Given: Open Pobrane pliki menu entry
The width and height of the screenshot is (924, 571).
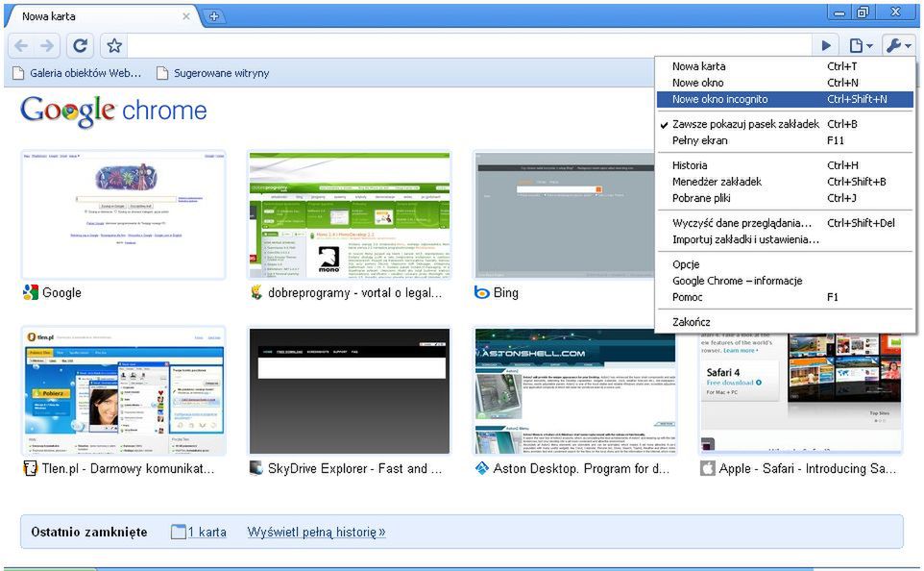Looking at the screenshot, I should click(785, 198).
